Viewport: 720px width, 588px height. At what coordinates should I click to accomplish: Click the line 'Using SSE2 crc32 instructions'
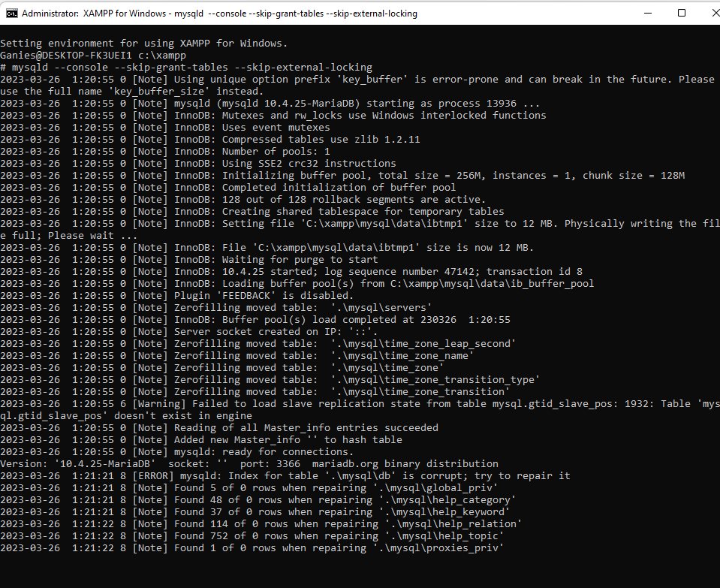[x=198, y=163]
